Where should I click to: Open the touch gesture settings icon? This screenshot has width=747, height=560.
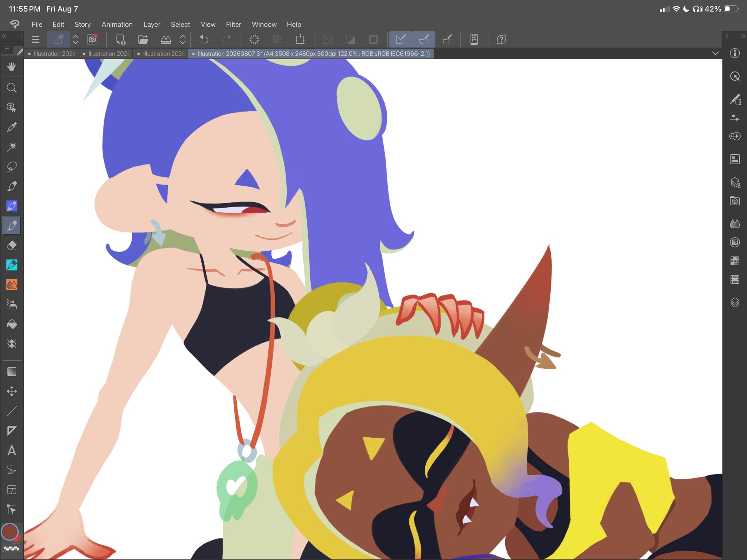point(474,39)
